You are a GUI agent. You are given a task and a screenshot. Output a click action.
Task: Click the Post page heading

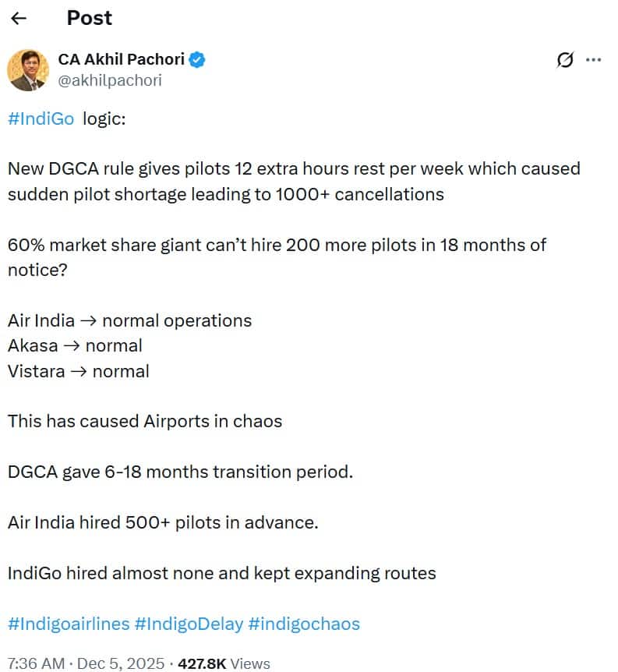click(89, 18)
